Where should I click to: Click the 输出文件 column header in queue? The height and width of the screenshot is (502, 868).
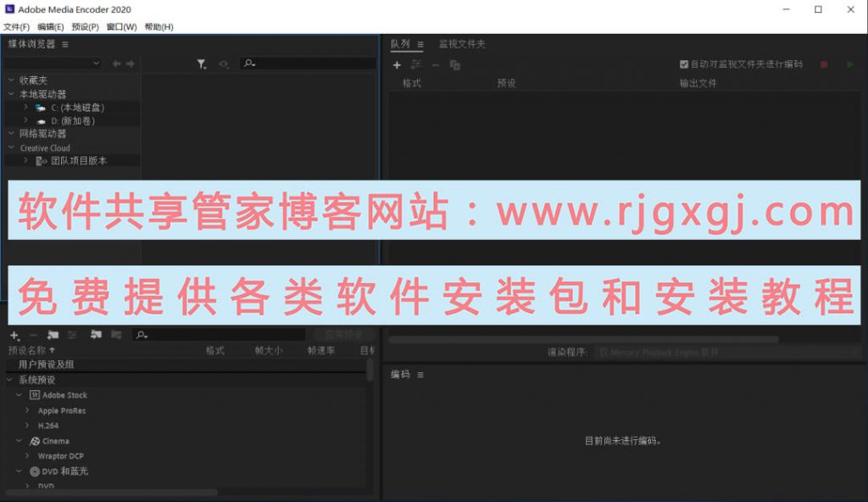coord(698,83)
